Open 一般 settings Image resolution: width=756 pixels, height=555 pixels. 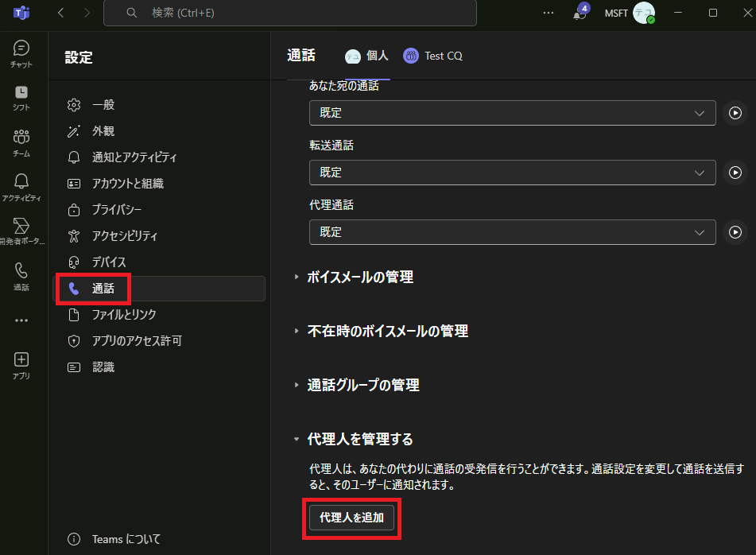pos(159,105)
